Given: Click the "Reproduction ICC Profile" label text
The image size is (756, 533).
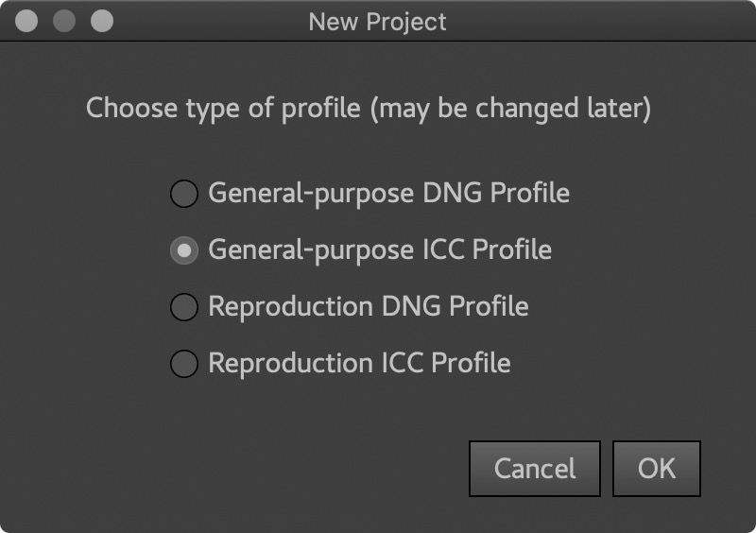Looking at the screenshot, I should click(x=359, y=363).
